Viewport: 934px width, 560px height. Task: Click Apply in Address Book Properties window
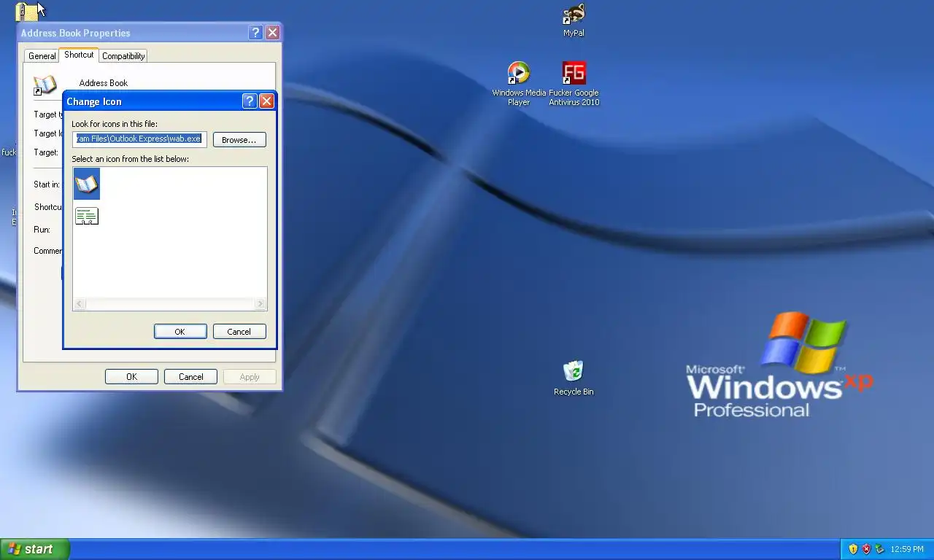pyautogui.click(x=250, y=376)
